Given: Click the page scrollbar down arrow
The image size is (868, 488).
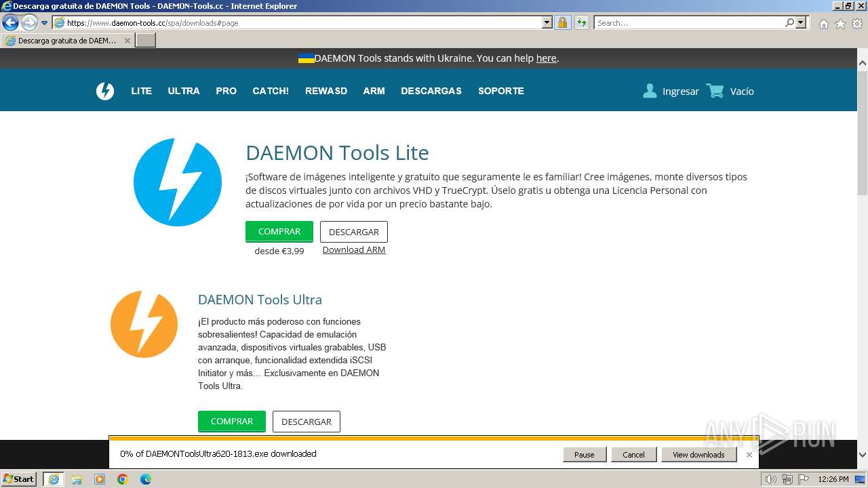Looking at the screenshot, I should click(x=863, y=455).
